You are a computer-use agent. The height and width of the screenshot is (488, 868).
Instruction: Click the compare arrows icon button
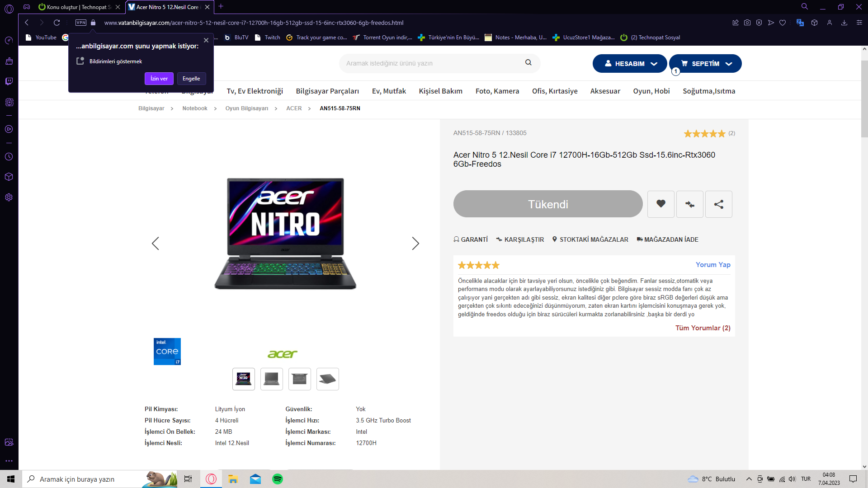[689, 204]
